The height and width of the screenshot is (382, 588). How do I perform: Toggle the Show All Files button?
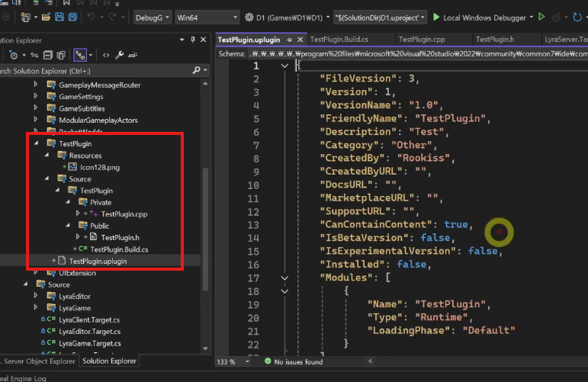(61, 56)
